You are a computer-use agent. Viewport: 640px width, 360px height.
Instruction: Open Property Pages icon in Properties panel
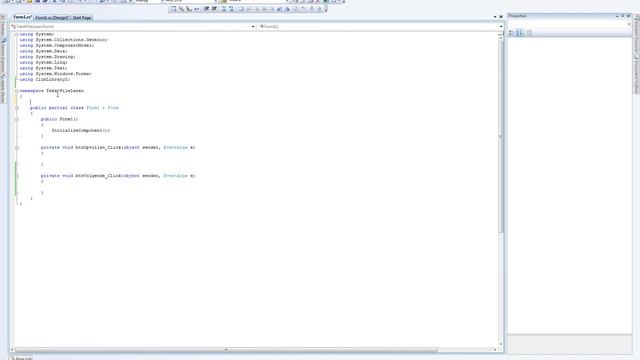pos(529,32)
